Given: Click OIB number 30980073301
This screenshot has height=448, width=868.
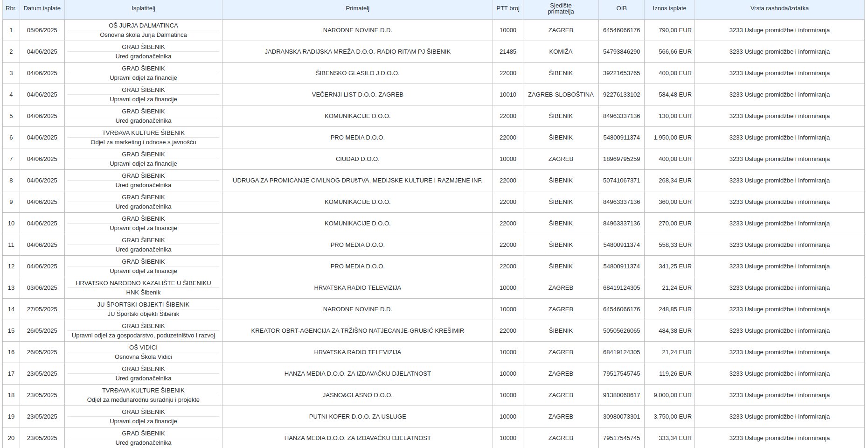Looking at the screenshot, I should pyautogui.click(x=621, y=417).
